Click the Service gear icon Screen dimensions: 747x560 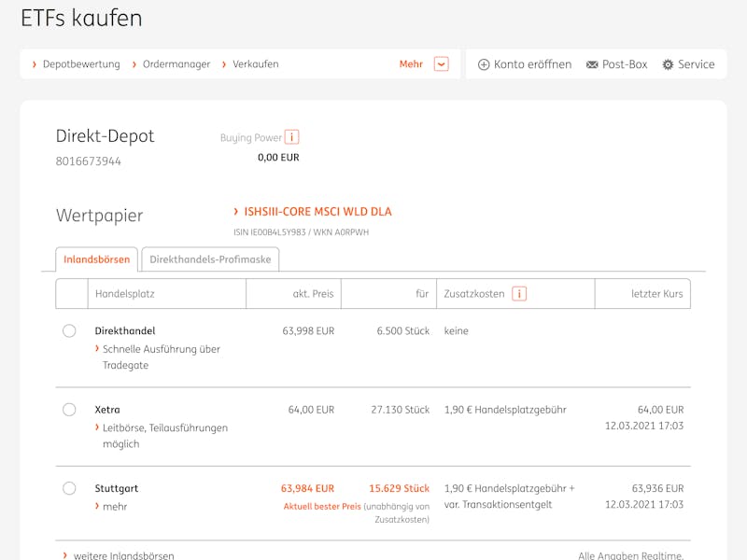[x=668, y=64]
